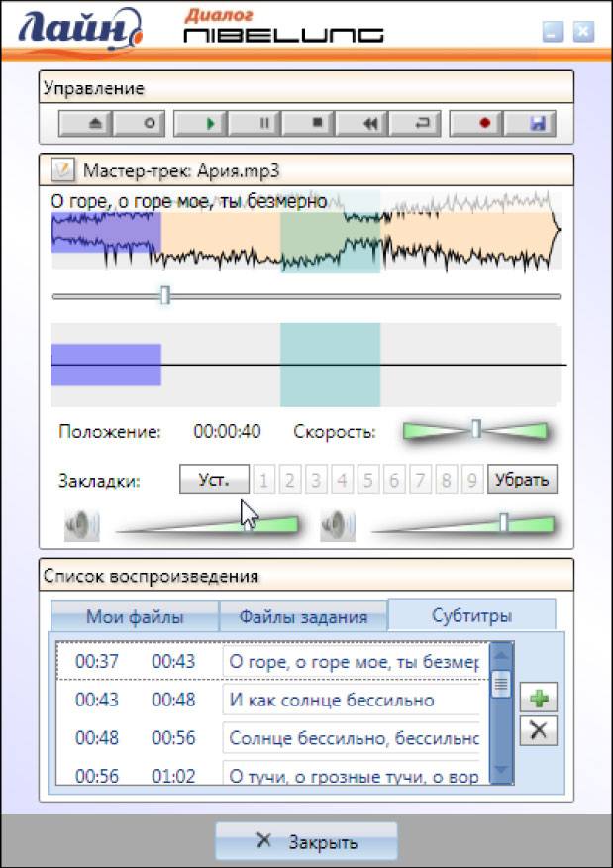The width and height of the screenshot is (613, 868).
Task: Click the left speaker mute icon
Action: pyautogui.click(x=82, y=524)
